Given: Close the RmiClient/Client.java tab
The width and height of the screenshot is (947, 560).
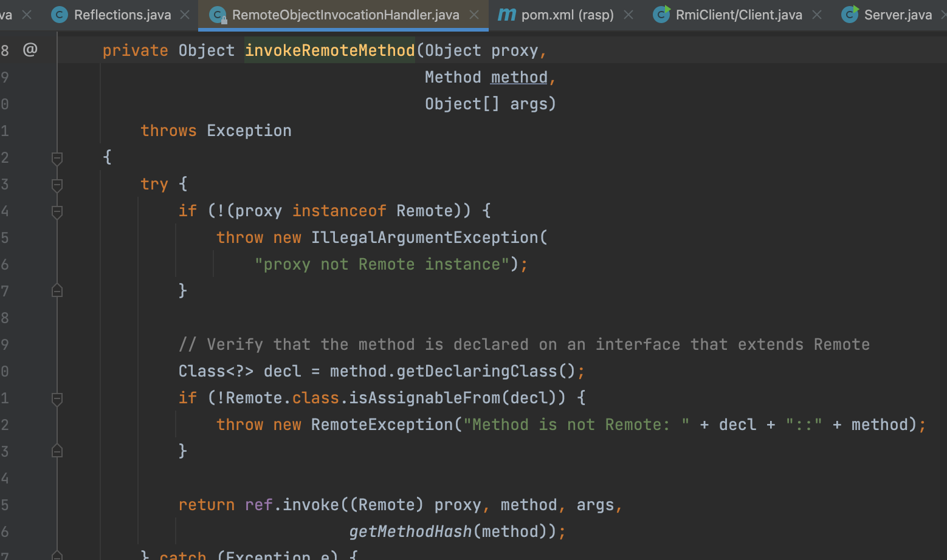Looking at the screenshot, I should tap(817, 15).
